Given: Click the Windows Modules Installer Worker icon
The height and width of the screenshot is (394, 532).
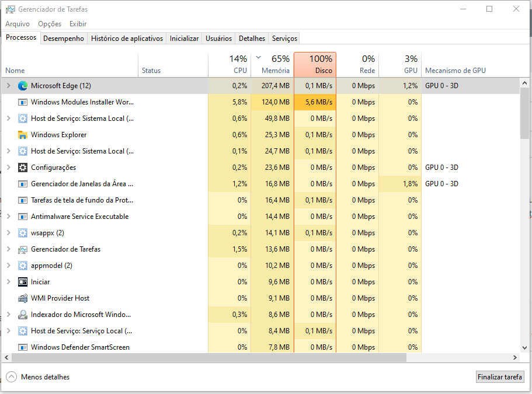Looking at the screenshot, I should (23, 102).
